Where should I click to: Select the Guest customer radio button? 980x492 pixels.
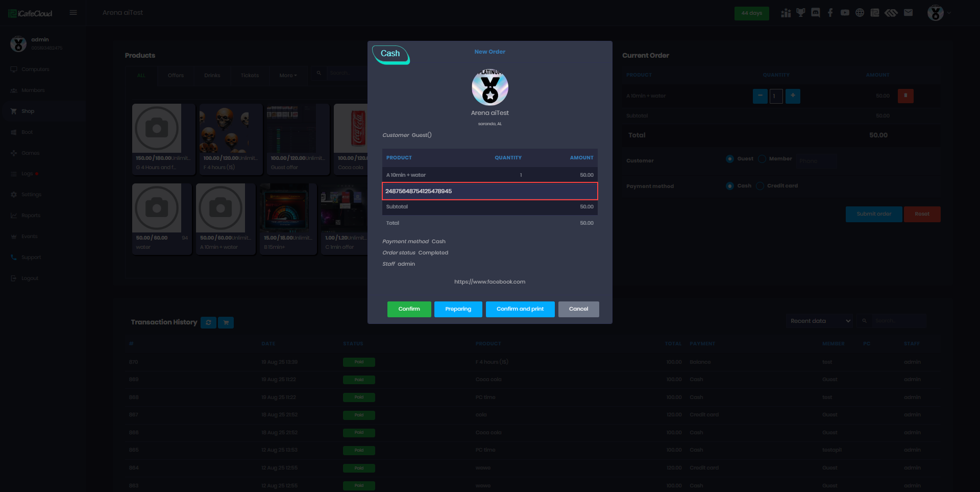click(x=730, y=159)
